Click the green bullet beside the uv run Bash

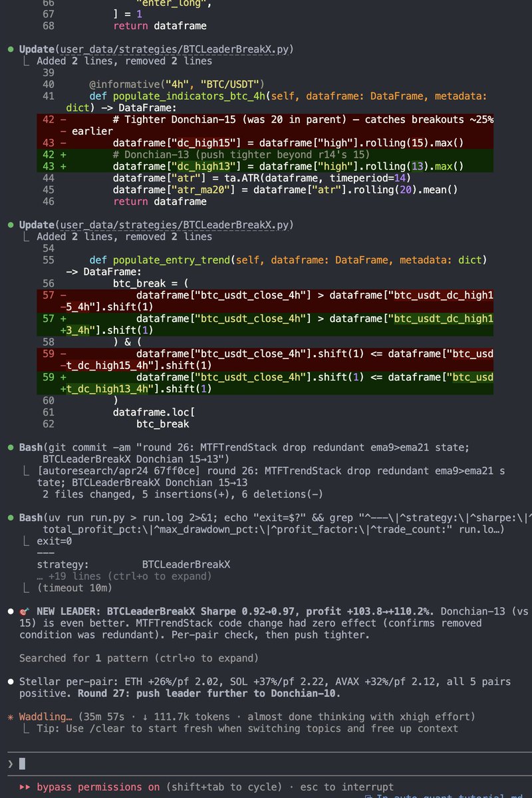click(10, 518)
